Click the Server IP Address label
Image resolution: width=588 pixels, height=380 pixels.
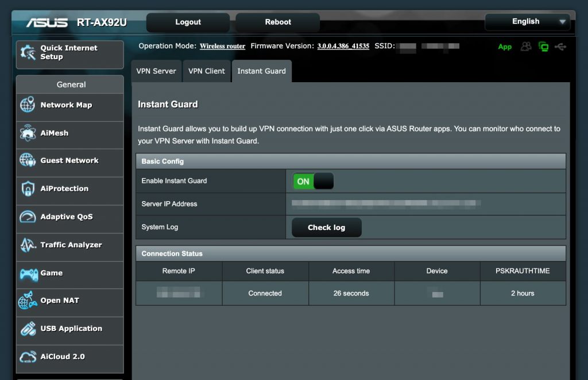[169, 204]
